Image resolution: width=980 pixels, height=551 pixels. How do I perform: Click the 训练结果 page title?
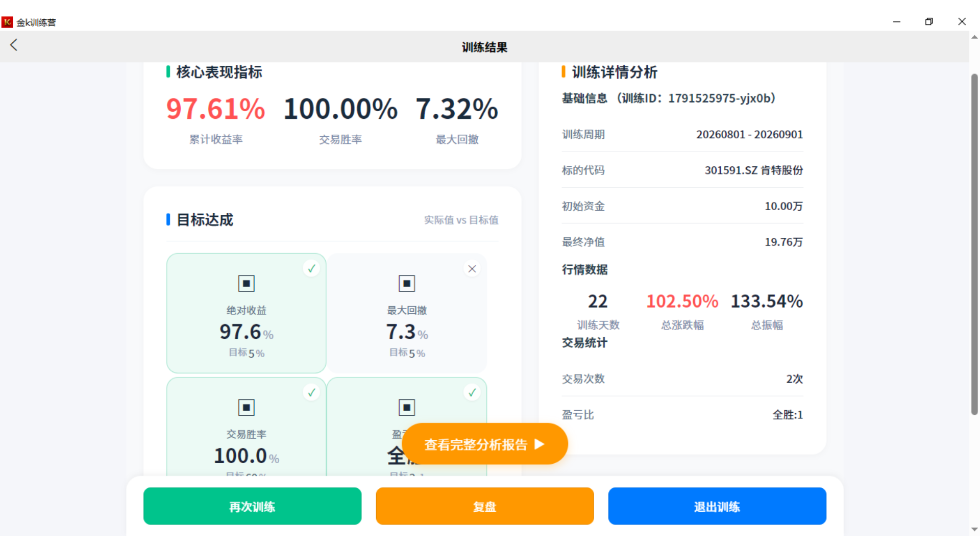(x=484, y=47)
